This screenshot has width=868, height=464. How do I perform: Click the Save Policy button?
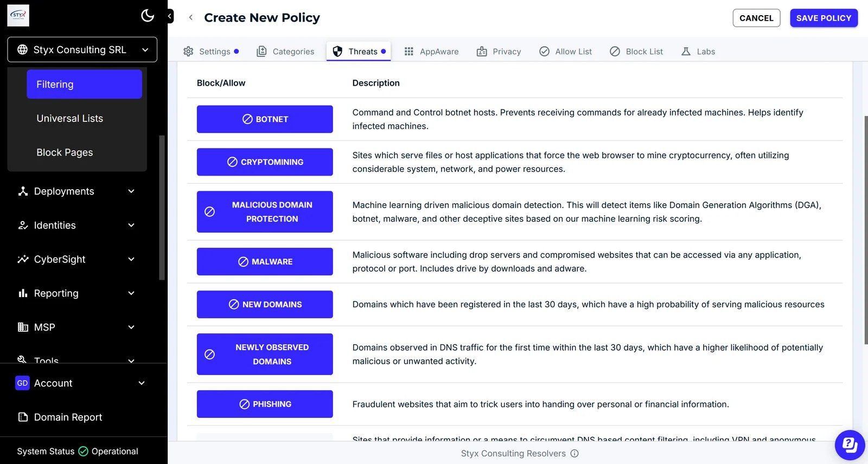(824, 18)
